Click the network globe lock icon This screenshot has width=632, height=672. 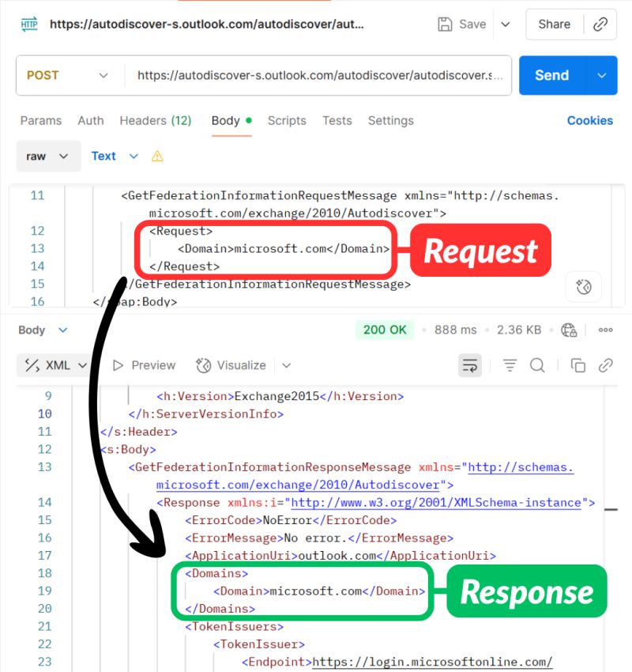tap(569, 330)
